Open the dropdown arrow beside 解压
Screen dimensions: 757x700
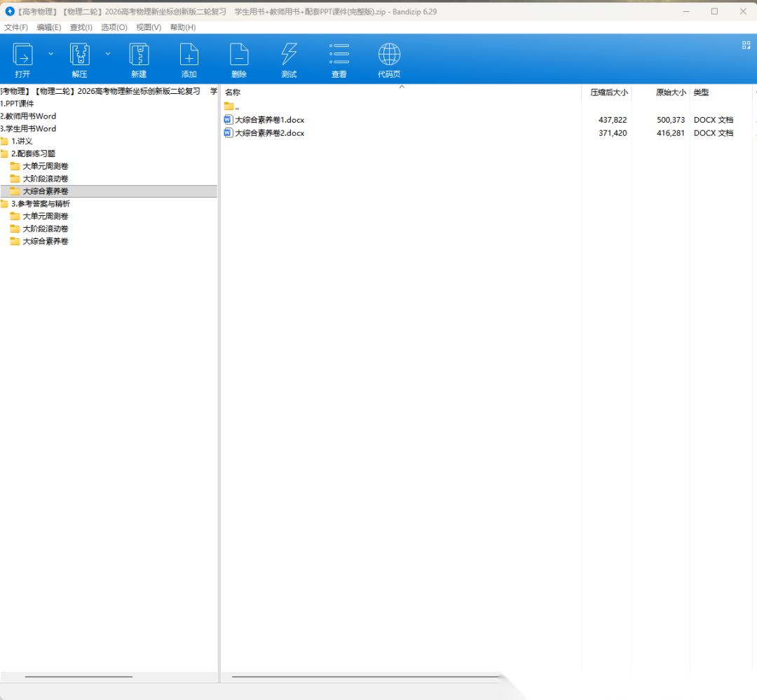tap(108, 53)
